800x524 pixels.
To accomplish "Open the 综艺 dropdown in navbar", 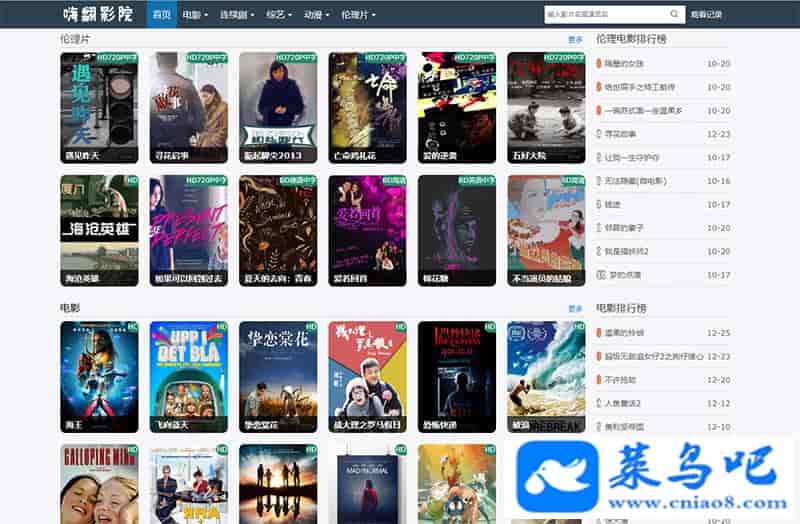I will [x=280, y=15].
